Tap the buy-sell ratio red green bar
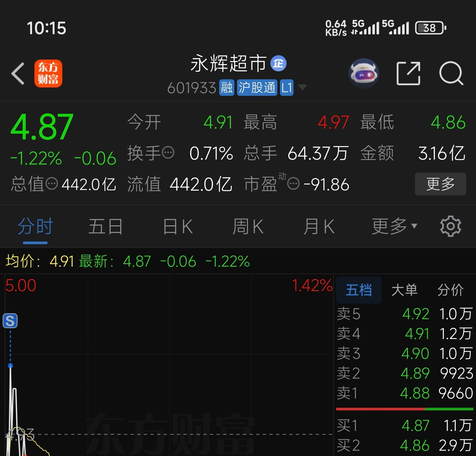This screenshot has height=456, width=476. [x=405, y=409]
